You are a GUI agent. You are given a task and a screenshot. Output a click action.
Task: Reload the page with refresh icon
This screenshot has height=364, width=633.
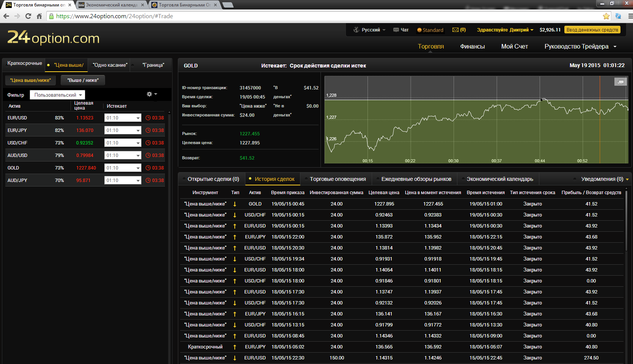click(28, 16)
